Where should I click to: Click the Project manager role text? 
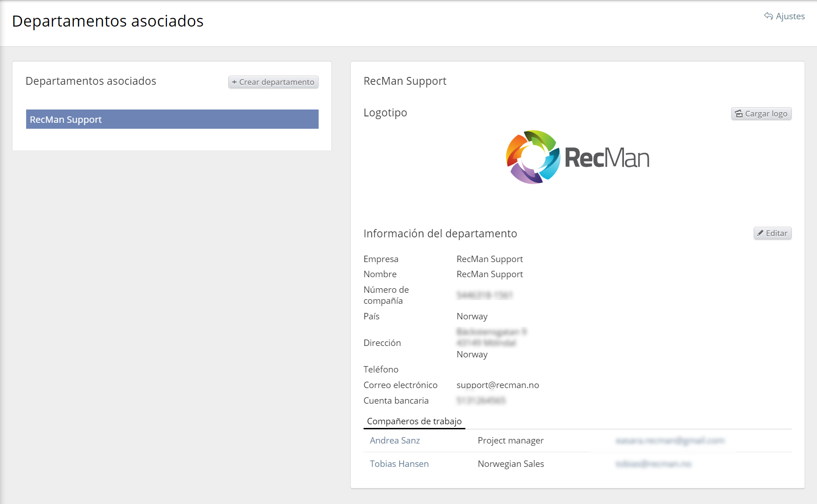[x=511, y=440]
